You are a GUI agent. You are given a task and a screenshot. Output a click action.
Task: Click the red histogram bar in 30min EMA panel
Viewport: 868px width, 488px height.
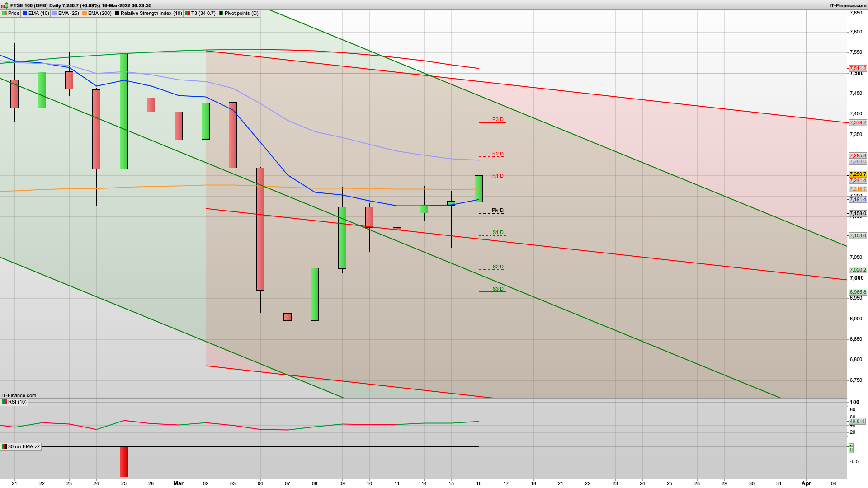click(x=124, y=462)
